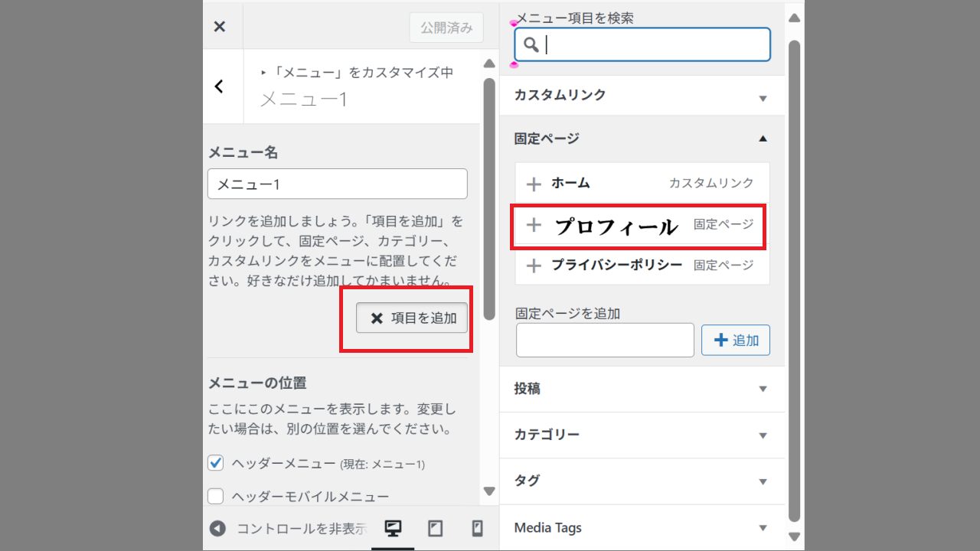Click right panel scrollbar up arrow

794,18
